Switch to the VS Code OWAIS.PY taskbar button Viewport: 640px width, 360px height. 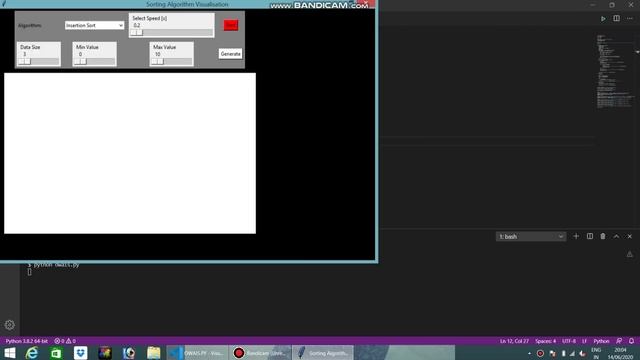(x=198, y=353)
